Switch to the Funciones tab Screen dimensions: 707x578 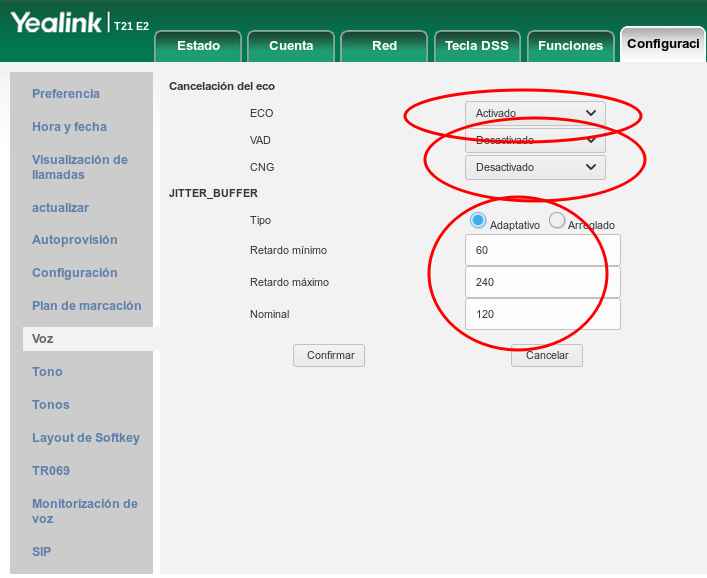pyautogui.click(x=570, y=46)
